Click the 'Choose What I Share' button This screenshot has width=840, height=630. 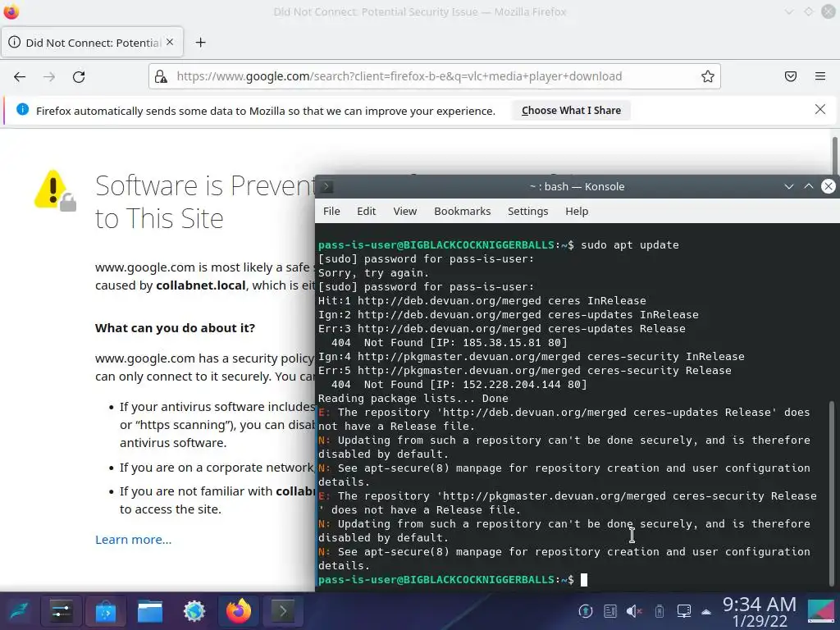coord(571,111)
